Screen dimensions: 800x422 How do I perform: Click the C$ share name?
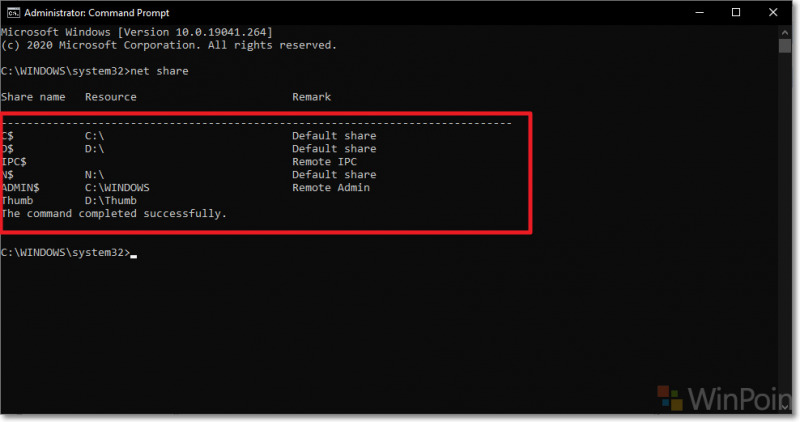pos(8,136)
